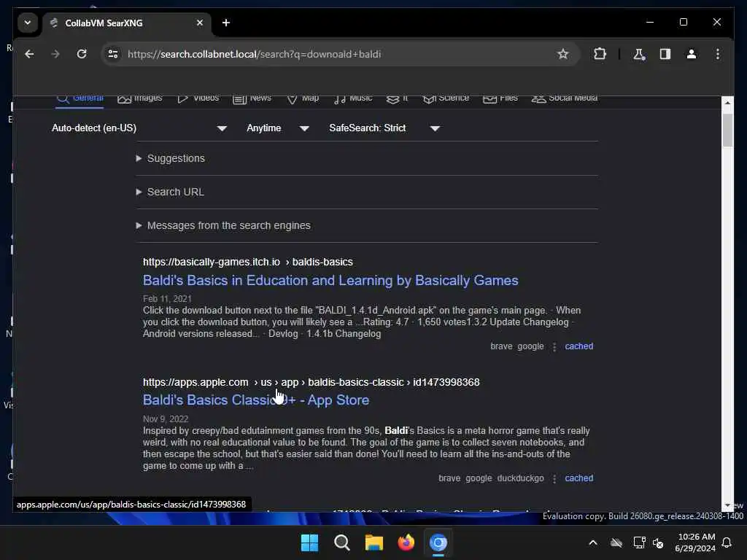The width and height of the screenshot is (747, 560).
Task: Select the CollabVM SearXNG tab
Action: 127,23
